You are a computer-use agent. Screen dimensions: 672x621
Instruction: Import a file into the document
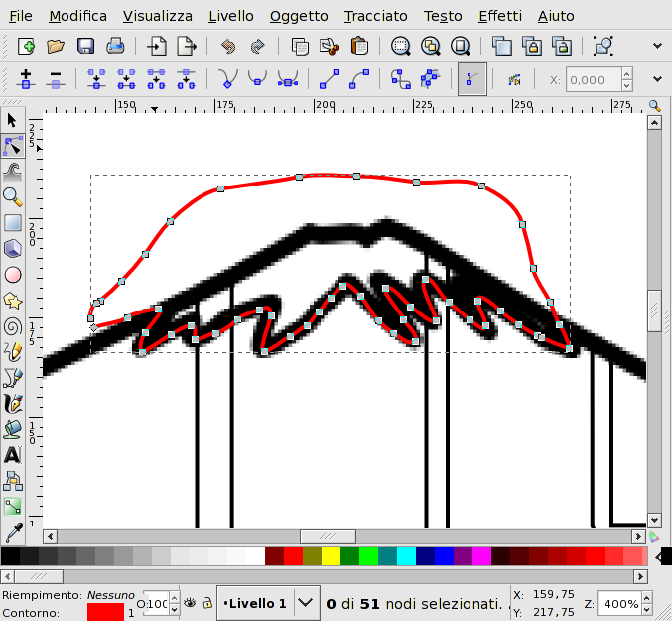pos(157,46)
